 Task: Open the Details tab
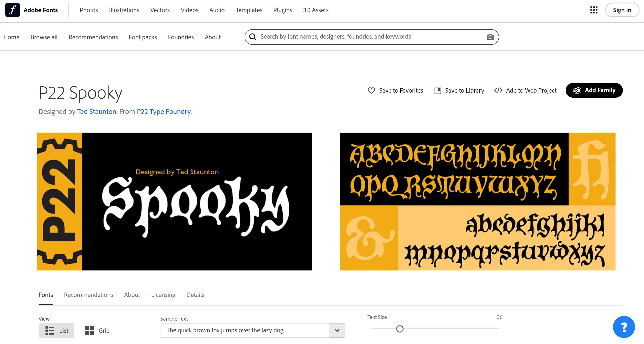(x=195, y=295)
